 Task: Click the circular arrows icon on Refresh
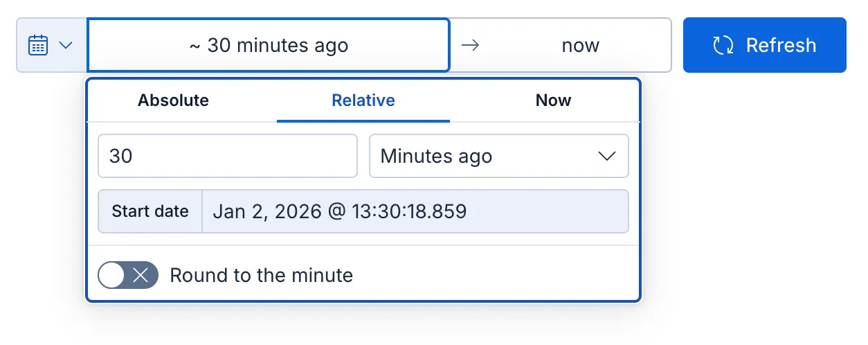tap(723, 46)
